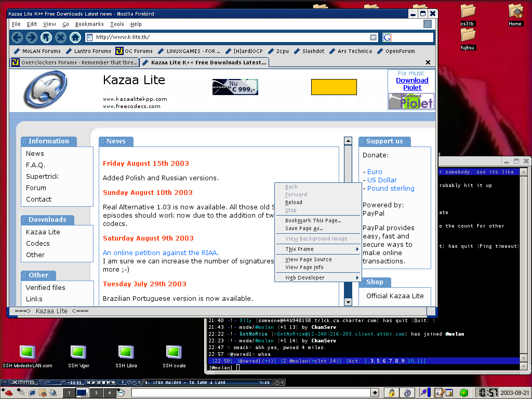Click the Download Piolet link
Image resolution: width=532 pixels, height=399 pixels.
412,84
